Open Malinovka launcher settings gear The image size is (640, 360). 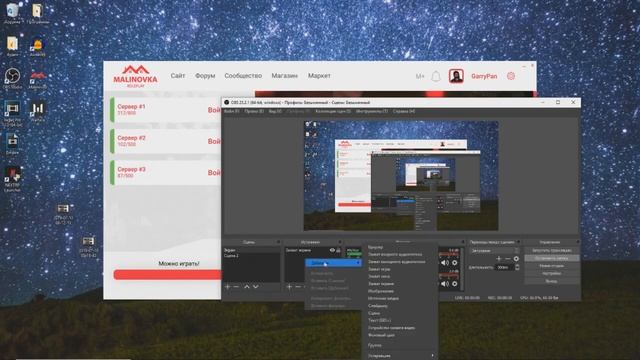(511, 76)
